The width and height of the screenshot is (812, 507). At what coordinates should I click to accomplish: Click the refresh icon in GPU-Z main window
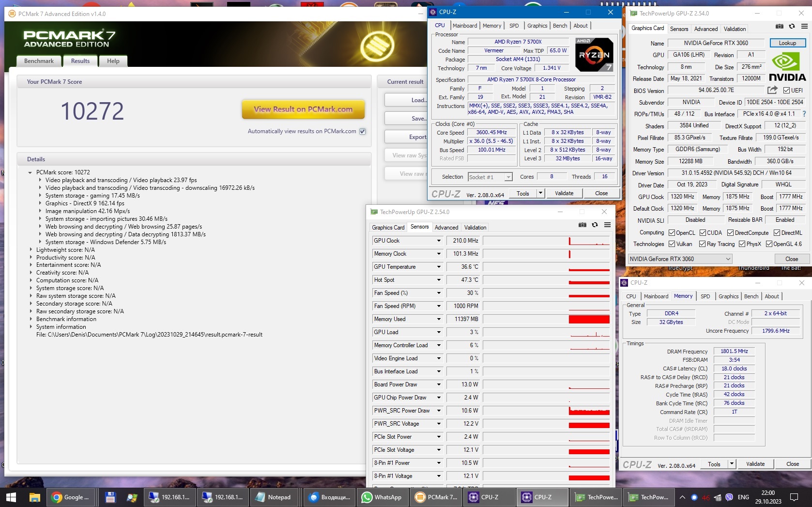tap(792, 27)
